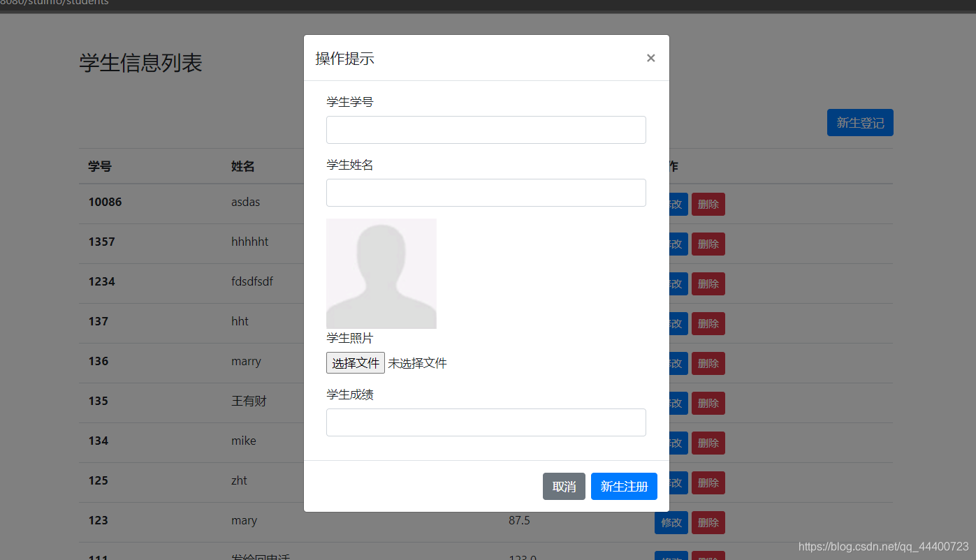Select student ID 125 cell
The width and height of the screenshot is (976, 560).
point(98,480)
